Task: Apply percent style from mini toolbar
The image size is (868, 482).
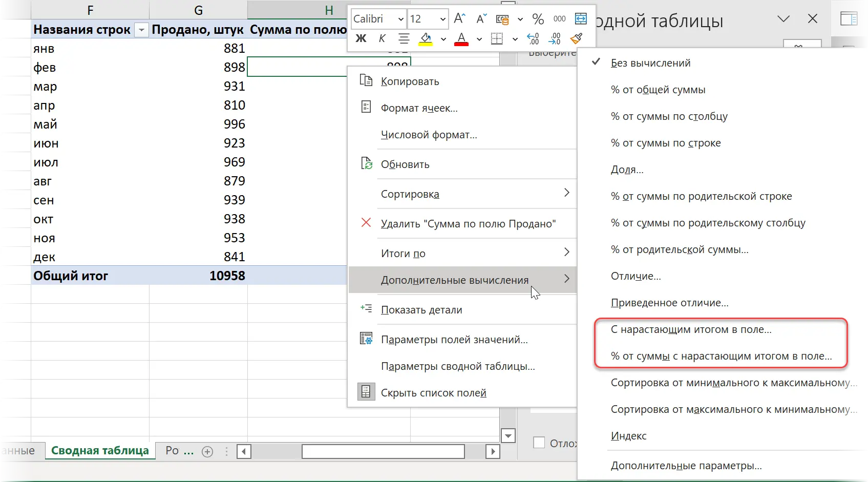Action: pos(538,19)
